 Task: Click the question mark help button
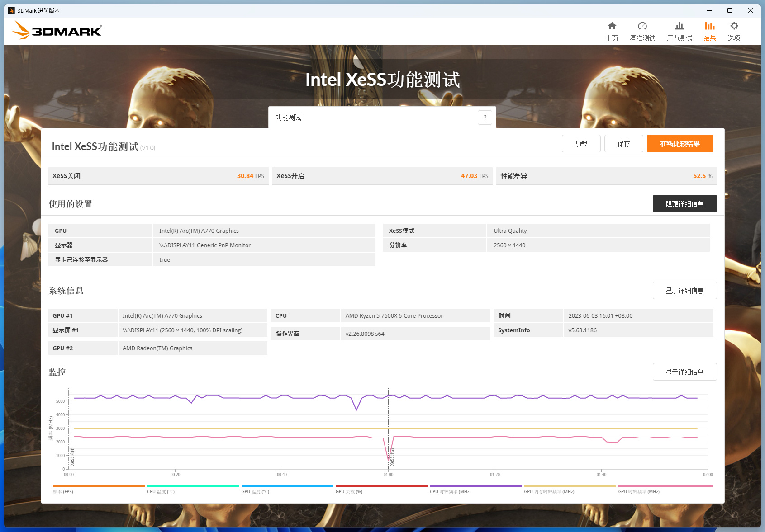click(485, 118)
